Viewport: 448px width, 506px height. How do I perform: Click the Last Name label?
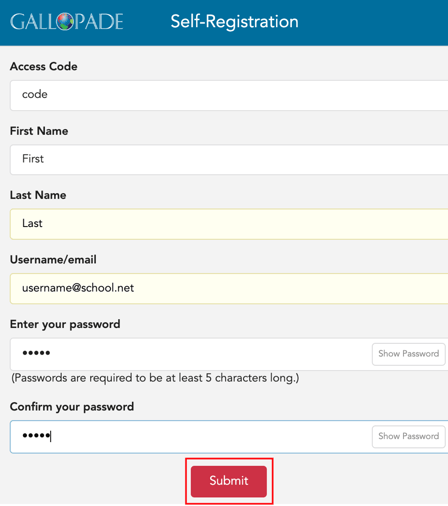[38, 195]
